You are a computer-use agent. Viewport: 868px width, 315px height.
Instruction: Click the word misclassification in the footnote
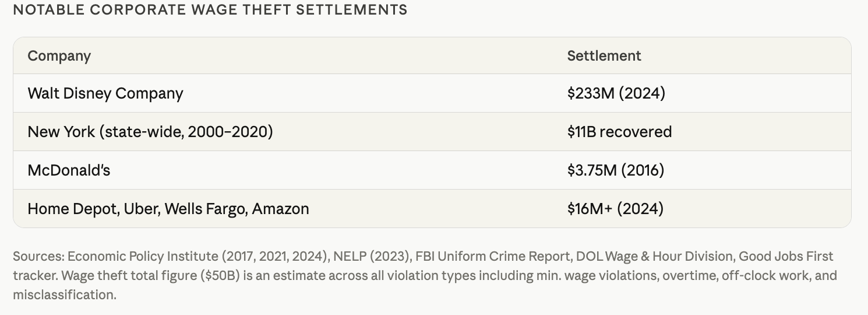(x=64, y=295)
